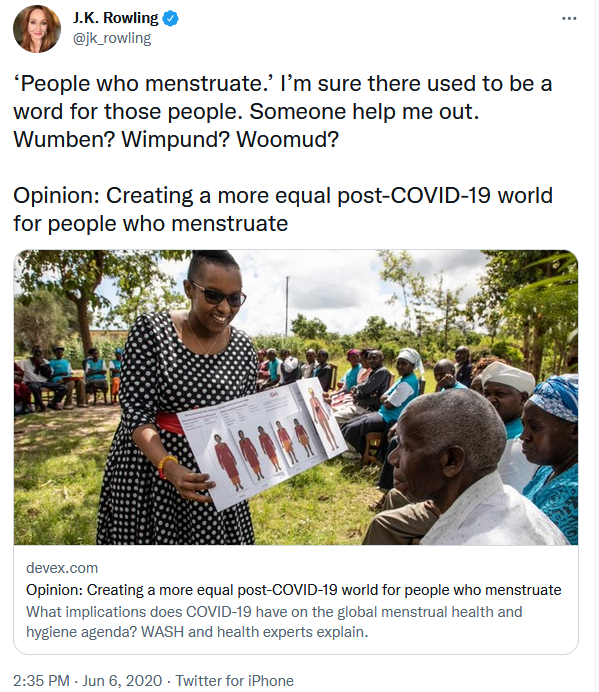Select the 'People who menstruate' tweet text
The width and height of the screenshot is (599, 692).
(x=283, y=111)
